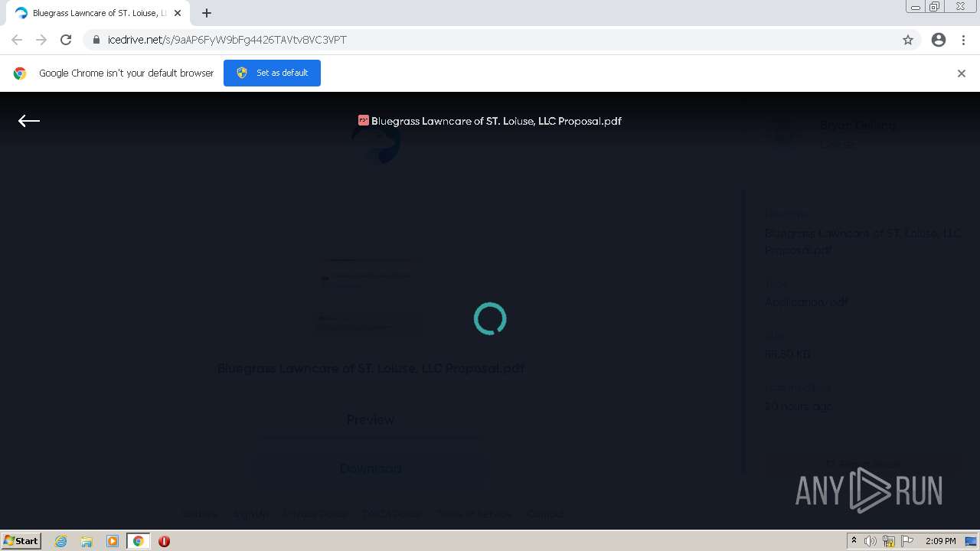This screenshot has height=551, width=980.
Task: Click the loading spinner in the center
Action: (490, 319)
